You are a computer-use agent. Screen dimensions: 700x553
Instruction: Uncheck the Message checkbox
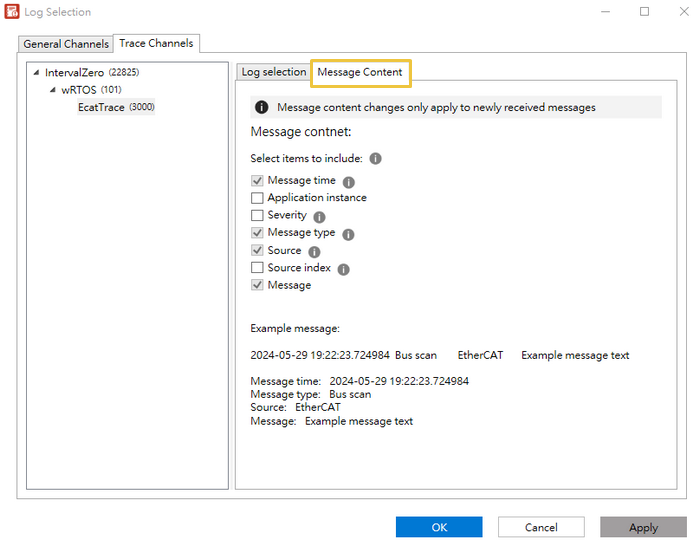[x=257, y=285]
